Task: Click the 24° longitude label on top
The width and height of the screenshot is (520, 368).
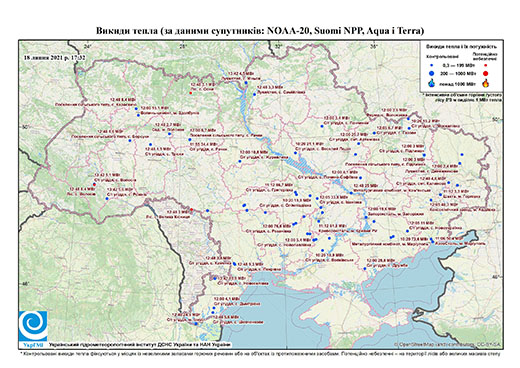Action: pos(88,46)
